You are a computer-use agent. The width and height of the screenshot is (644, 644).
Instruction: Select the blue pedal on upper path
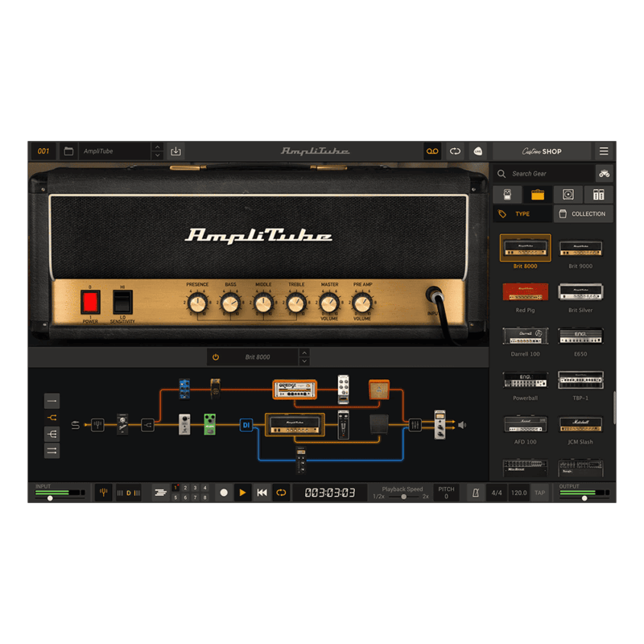tap(184, 389)
